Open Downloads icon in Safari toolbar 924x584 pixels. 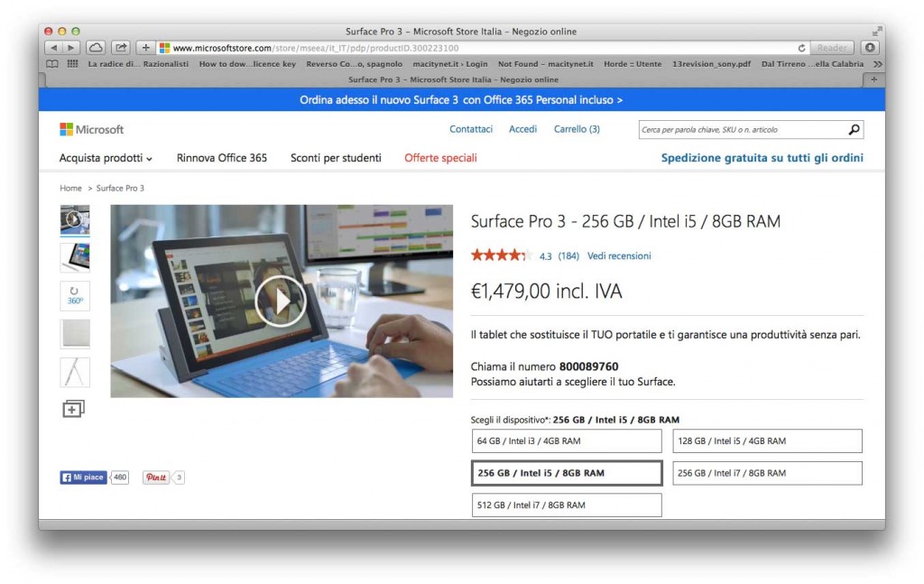click(870, 48)
